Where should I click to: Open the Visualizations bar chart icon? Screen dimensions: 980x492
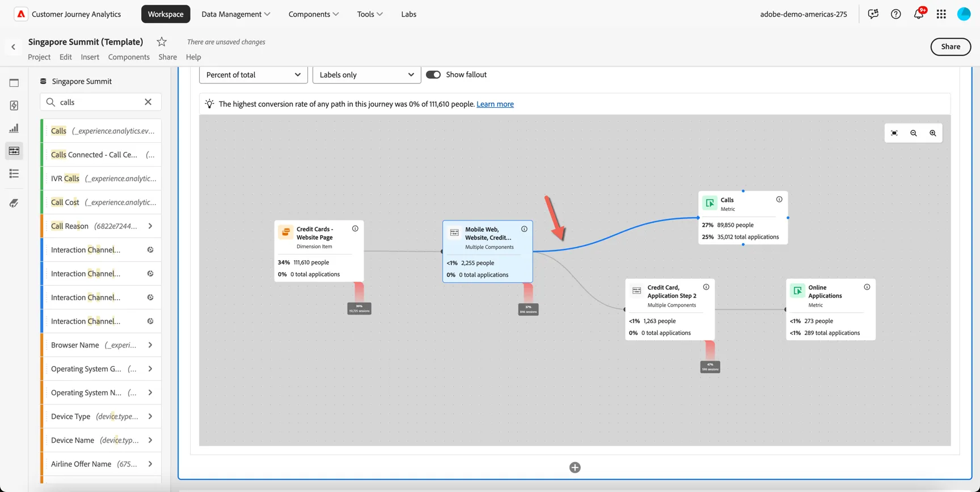click(x=14, y=128)
